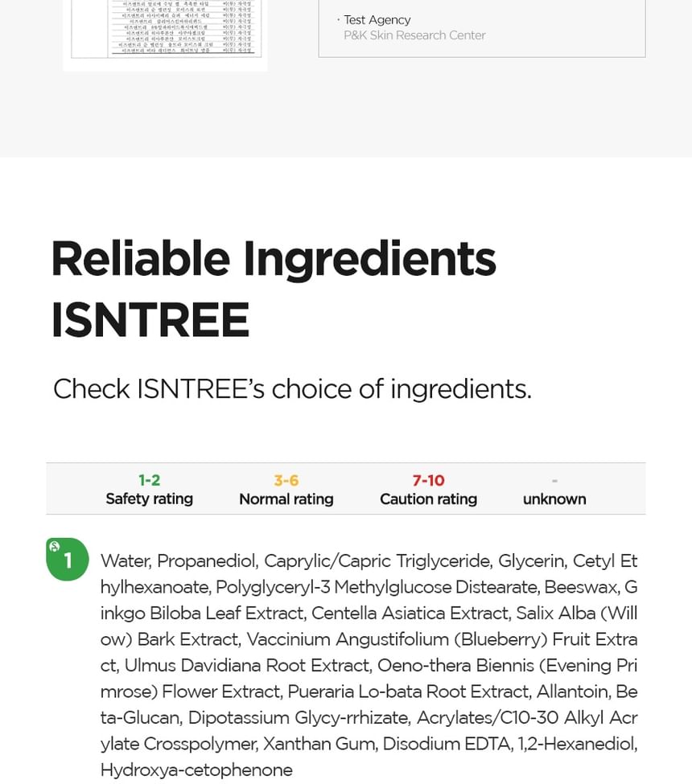Click the green rating 1 badge
The width and height of the screenshot is (692, 784).
(68, 560)
